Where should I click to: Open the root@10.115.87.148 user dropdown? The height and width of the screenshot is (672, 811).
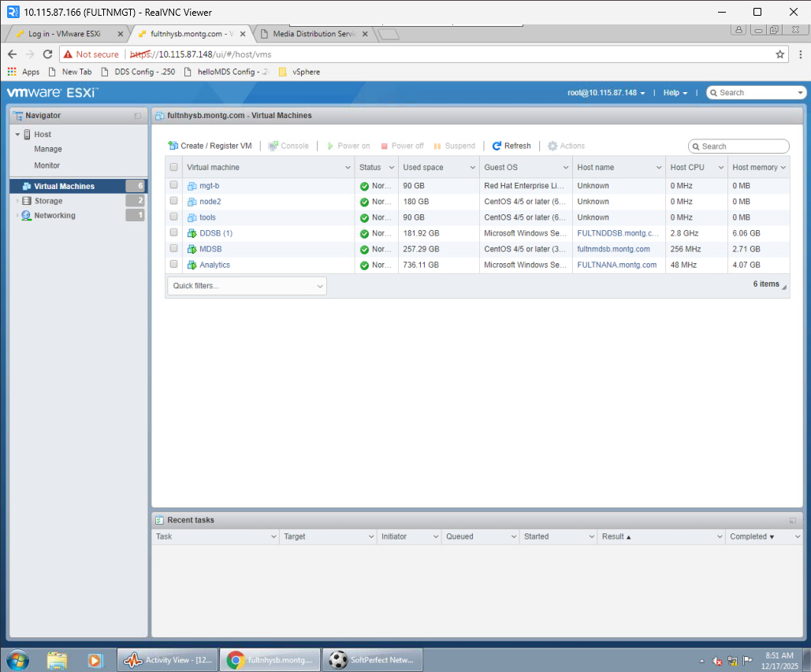(x=606, y=93)
